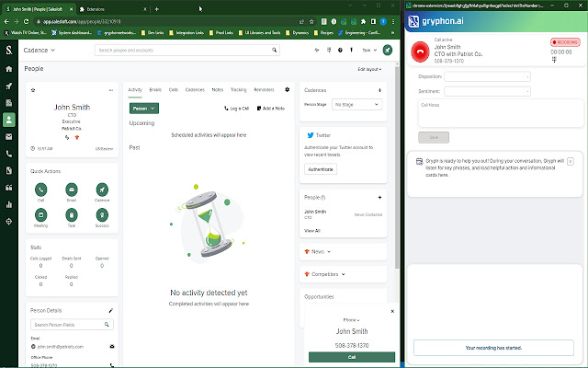Start the Meeting quick action

pyautogui.click(x=40, y=214)
